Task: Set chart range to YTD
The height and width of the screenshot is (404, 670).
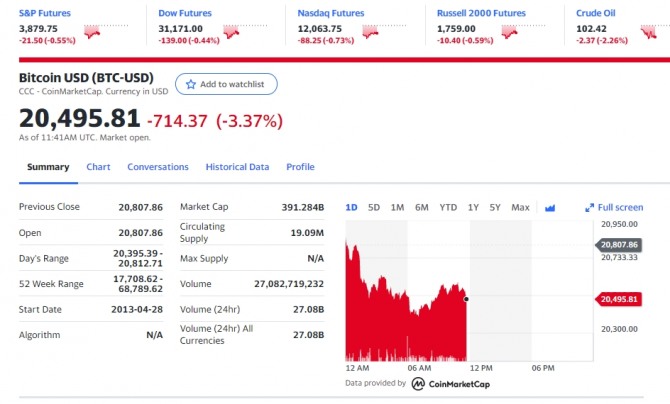Action: tap(448, 208)
